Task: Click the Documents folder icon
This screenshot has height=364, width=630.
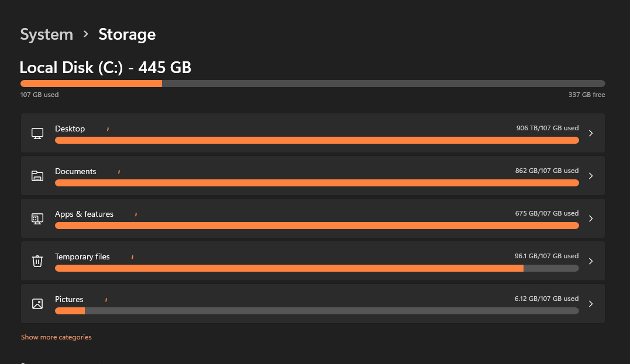Action: click(x=37, y=176)
